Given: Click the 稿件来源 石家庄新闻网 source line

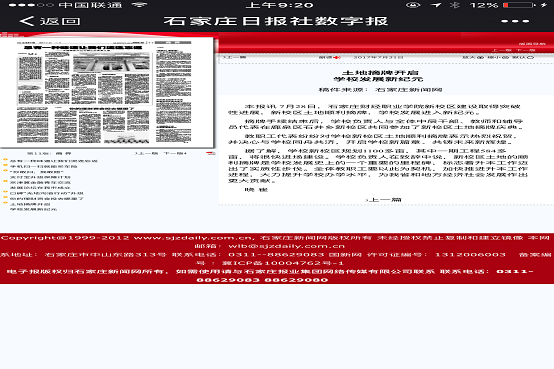Looking at the screenshot, I should (x=380, y=90).
